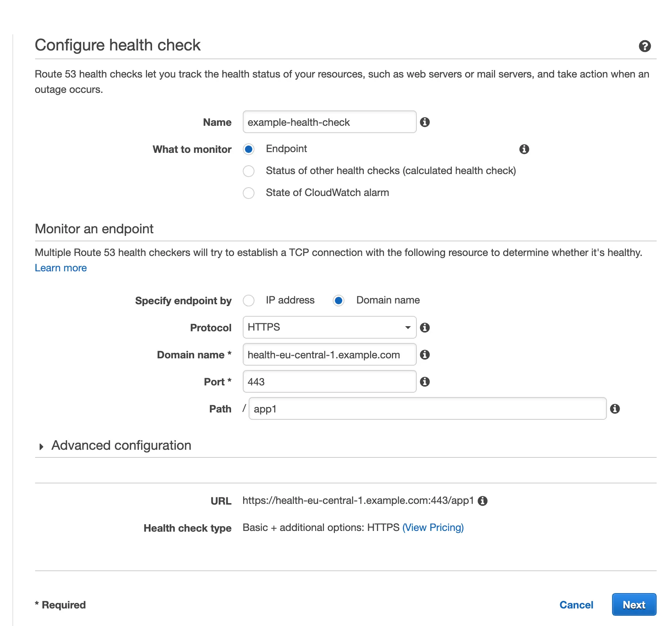Select the Endpoint radio button
The width and height of the screenshot is (672, 626).
pyautogui.click(x=249, y=149)
